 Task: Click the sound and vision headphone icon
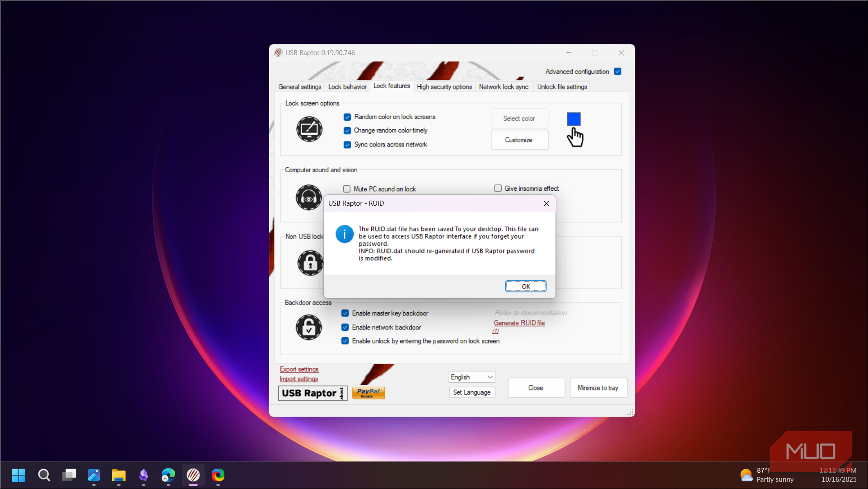click(309, 197)
